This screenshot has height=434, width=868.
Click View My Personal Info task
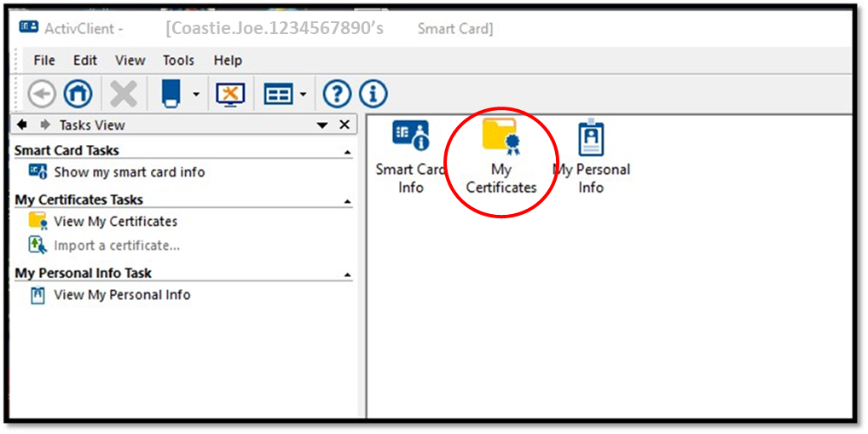click(122, 295)
